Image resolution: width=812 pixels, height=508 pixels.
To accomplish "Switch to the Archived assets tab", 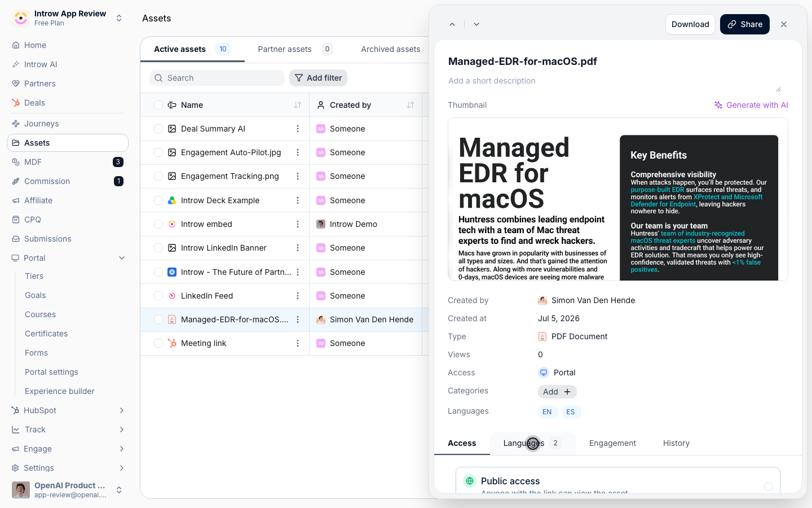I will pyautogui.click(x=390, y=49).
